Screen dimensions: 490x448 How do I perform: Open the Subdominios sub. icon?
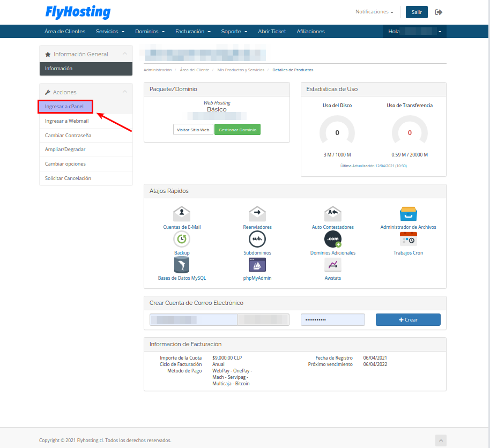(x=257, y=240)
